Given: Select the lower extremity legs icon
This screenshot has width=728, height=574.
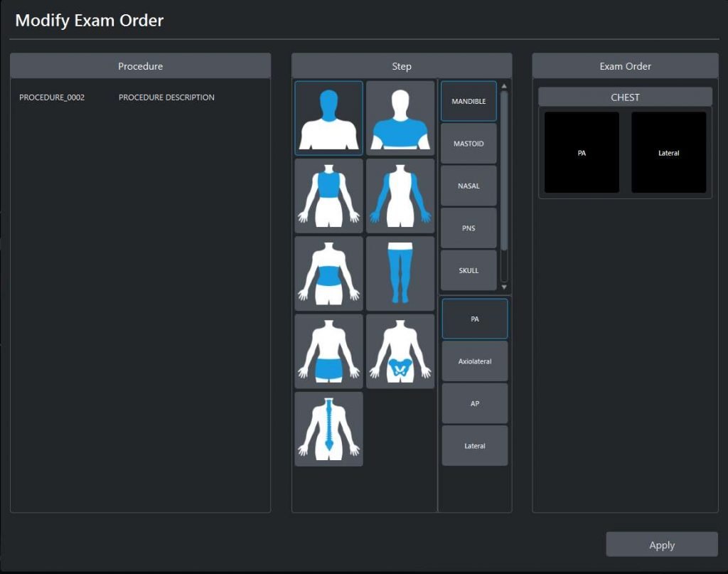Looking at the screenshot, I should point(400,274).
